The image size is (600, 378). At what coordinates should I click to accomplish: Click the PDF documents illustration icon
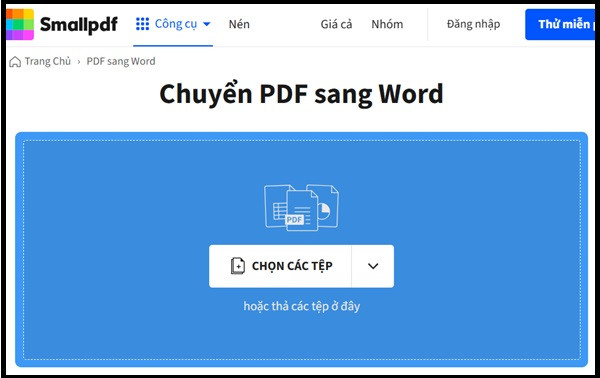pos(302,208)
